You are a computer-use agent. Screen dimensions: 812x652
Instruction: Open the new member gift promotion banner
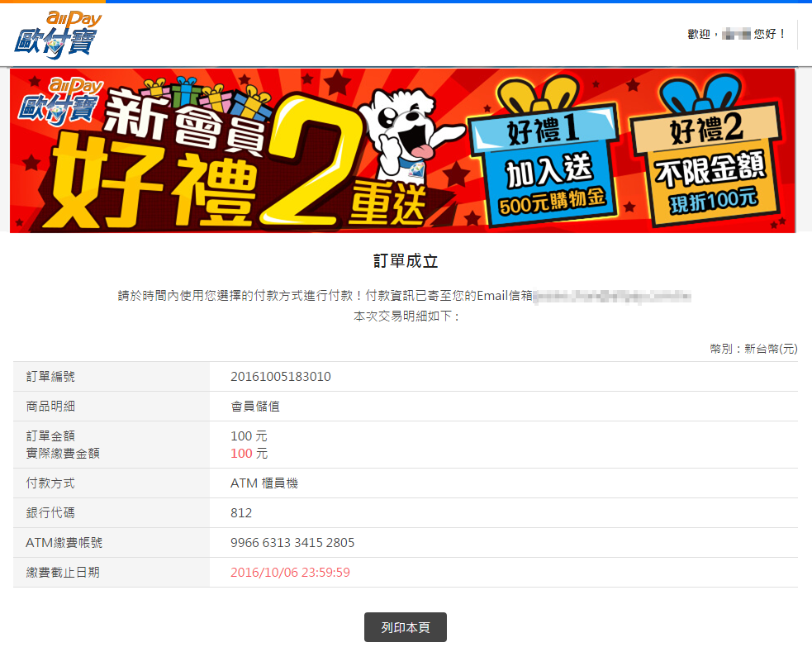402,150
